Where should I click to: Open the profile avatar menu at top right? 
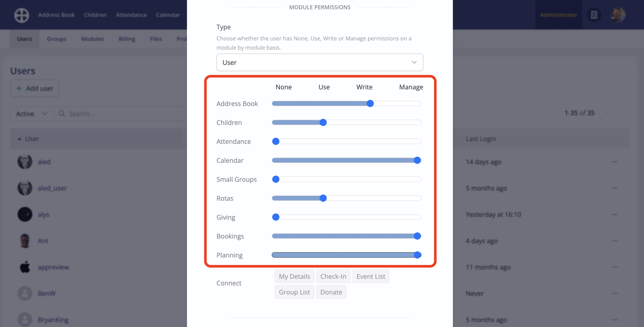(x=619, y=15)
